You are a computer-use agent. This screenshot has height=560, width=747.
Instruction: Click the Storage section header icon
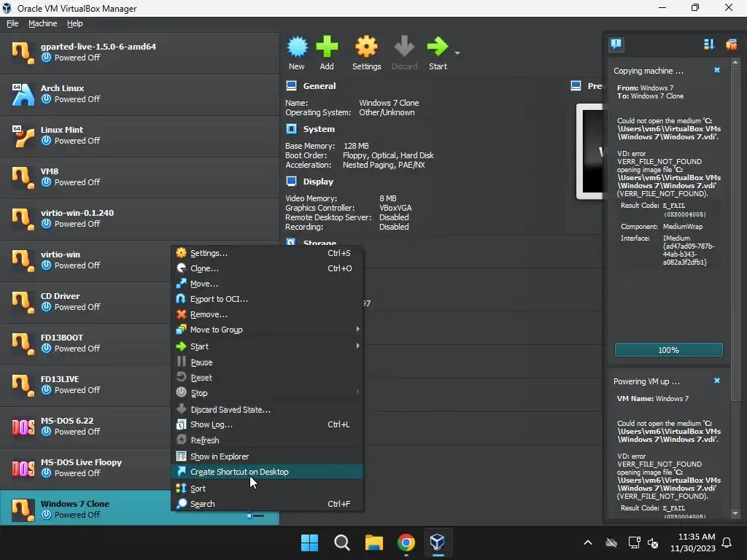(x=291, y=242)
